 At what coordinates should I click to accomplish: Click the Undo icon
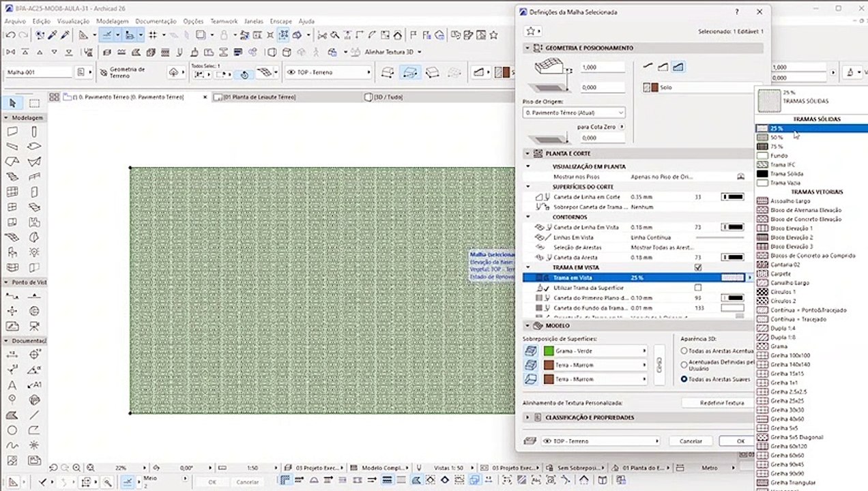point(10,35)
